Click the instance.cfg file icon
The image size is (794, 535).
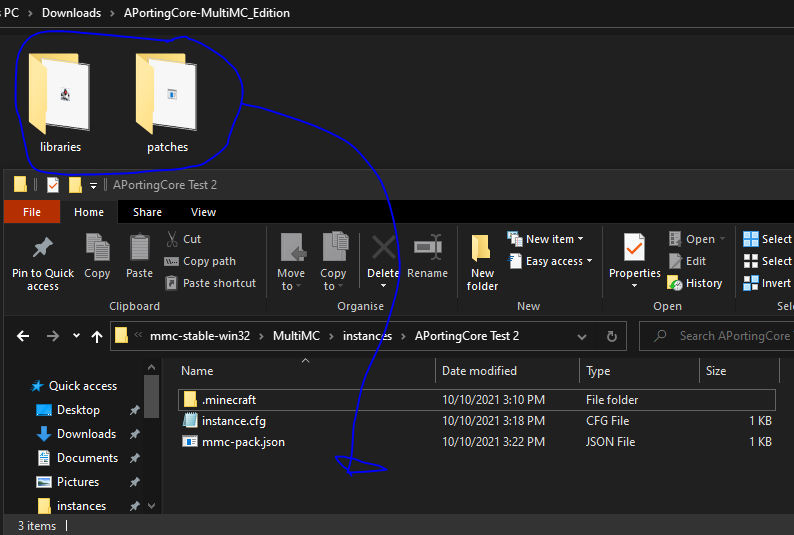point(190,420)
